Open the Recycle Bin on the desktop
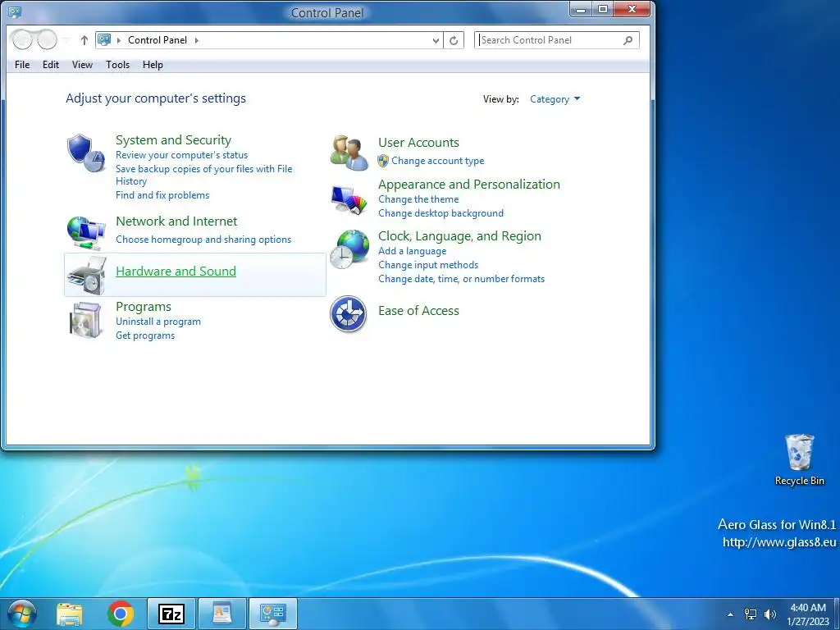Viewport: 840px width, 630px height. 799,460
